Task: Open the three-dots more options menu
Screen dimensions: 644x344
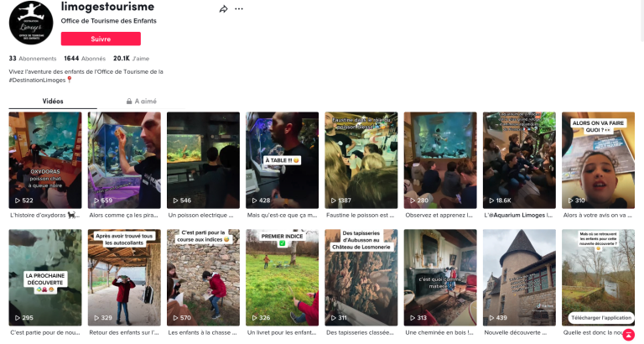Action: 239,8
